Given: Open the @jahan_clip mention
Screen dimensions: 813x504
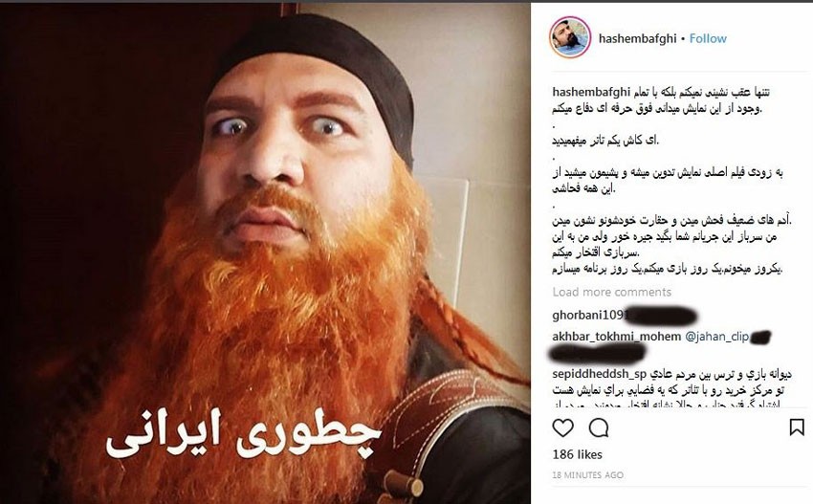Looking at the screenshot, I should [x=717, y=337].
